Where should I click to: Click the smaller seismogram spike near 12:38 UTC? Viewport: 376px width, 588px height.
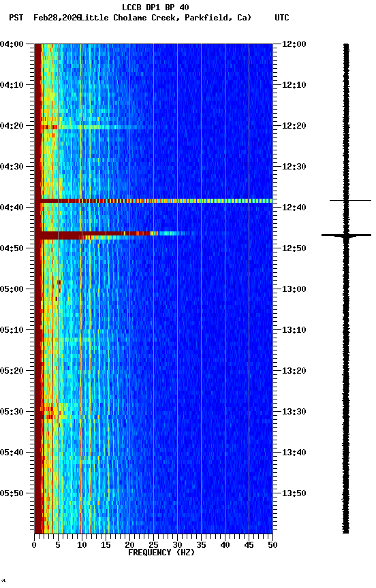click(x=350, y=201)
